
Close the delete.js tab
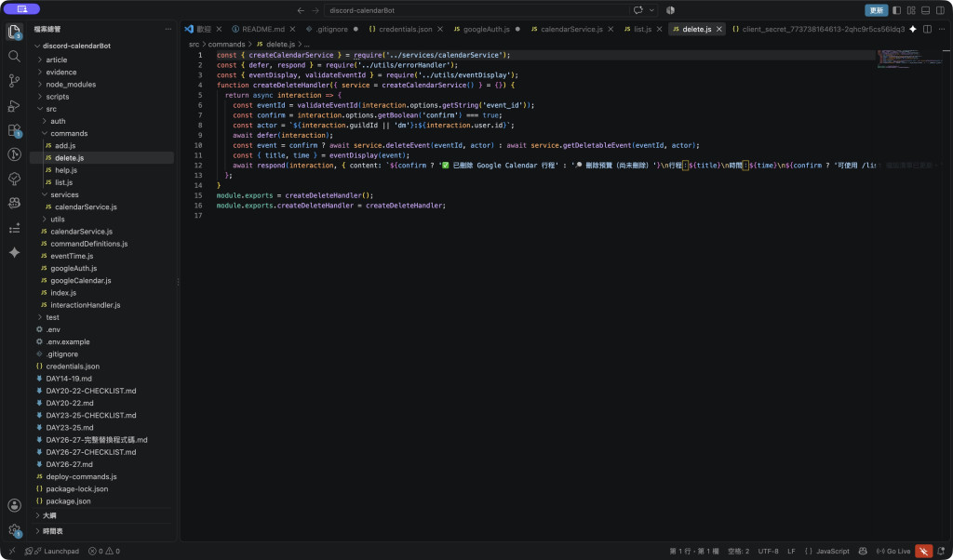click(x=719, y=29)
